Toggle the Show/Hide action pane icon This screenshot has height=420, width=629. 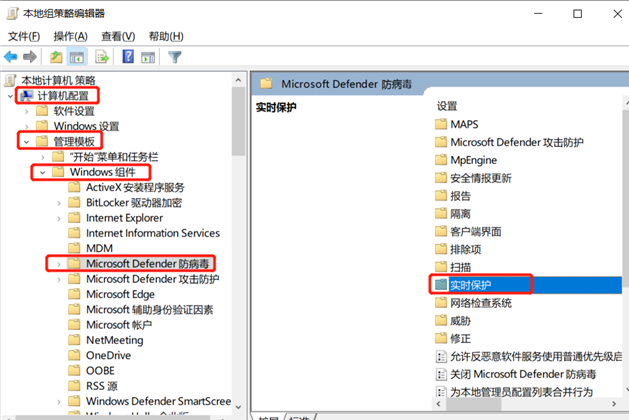pos(148,57)
